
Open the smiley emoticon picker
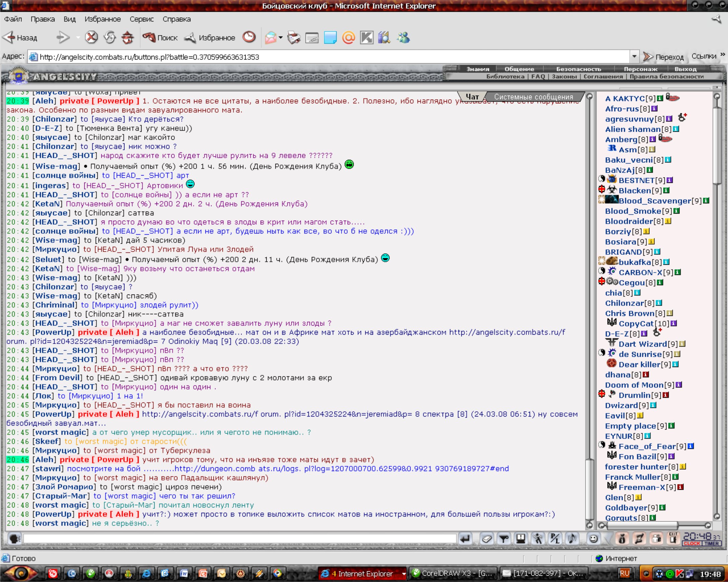(593, 539)
